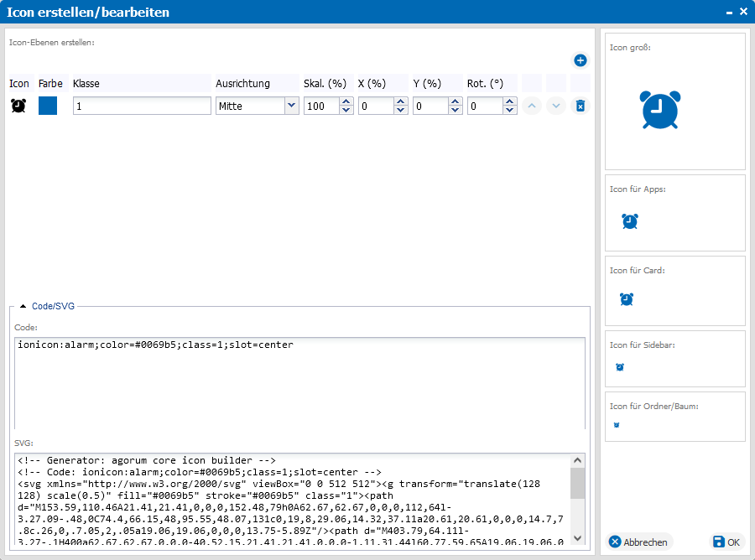The width and height of the screenshot is (755, 560).
Task: Minimize the Icon erstellen/bearbeiten dialog
Action: point(730,12)
